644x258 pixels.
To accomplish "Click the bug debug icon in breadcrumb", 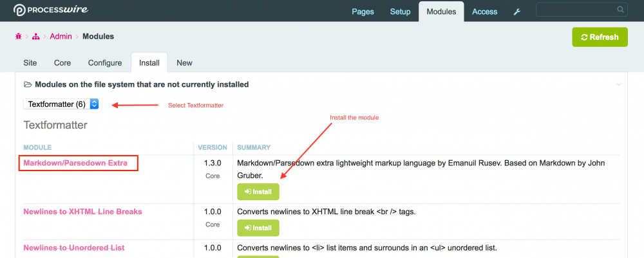I will click(x=19, y=37).
